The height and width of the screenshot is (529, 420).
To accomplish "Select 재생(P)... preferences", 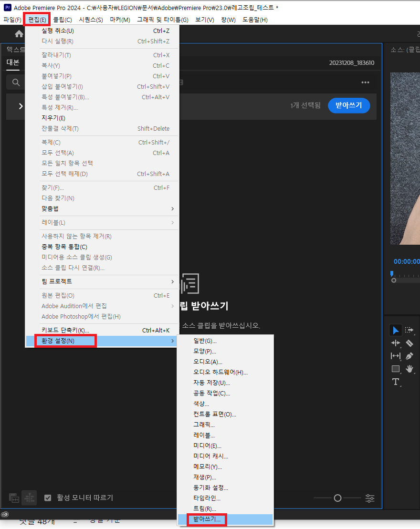I will tap(225, 477).
